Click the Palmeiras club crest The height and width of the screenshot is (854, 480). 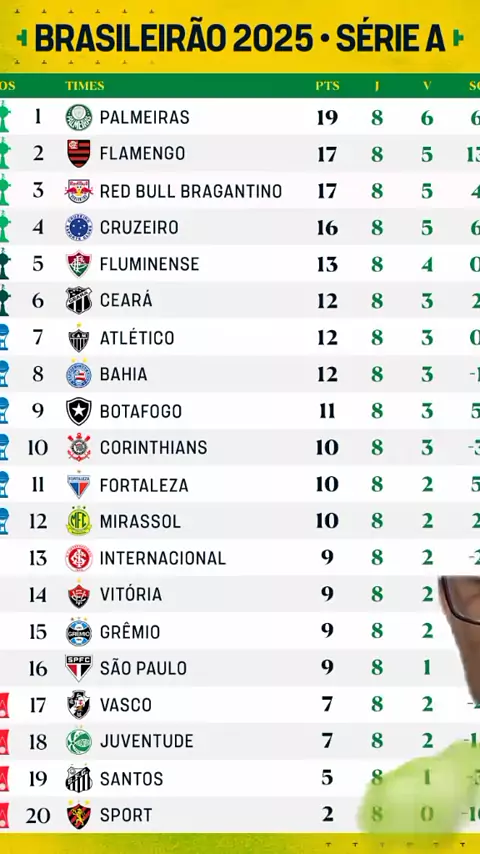79,117
